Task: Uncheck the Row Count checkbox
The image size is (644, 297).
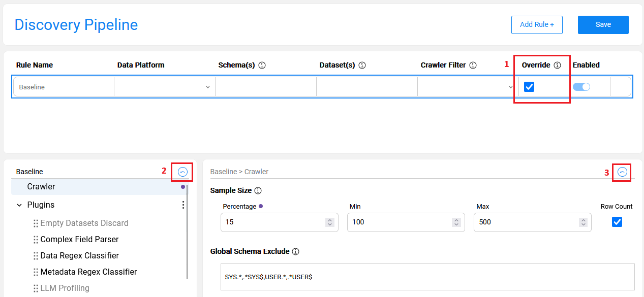Action: pyautogui.click(x=617, y=222)
